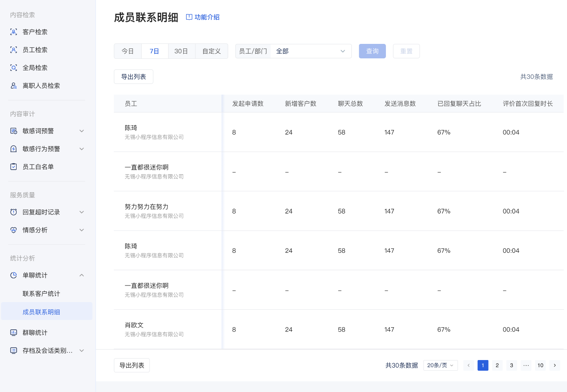Click the 全局检索 magnifier icon

[14, 68]
